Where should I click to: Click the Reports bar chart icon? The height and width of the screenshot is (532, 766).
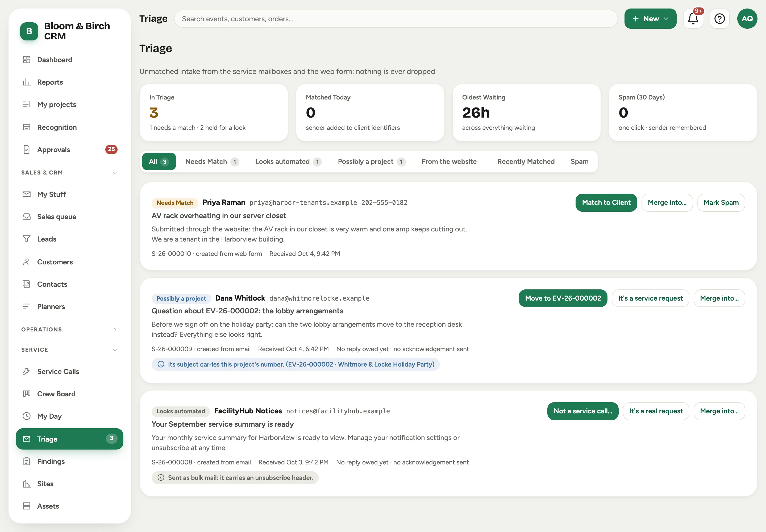pyautogui.click(x=26, y=82)
